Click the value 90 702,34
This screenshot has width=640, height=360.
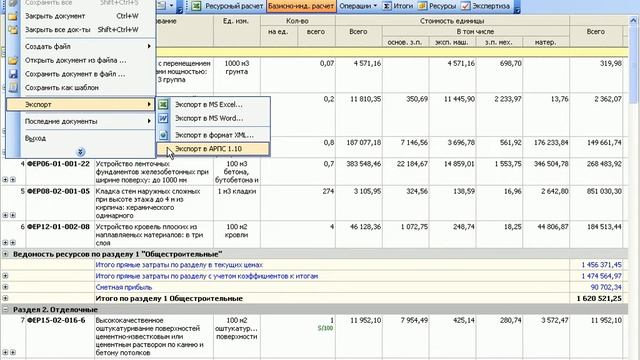point(606,287)
